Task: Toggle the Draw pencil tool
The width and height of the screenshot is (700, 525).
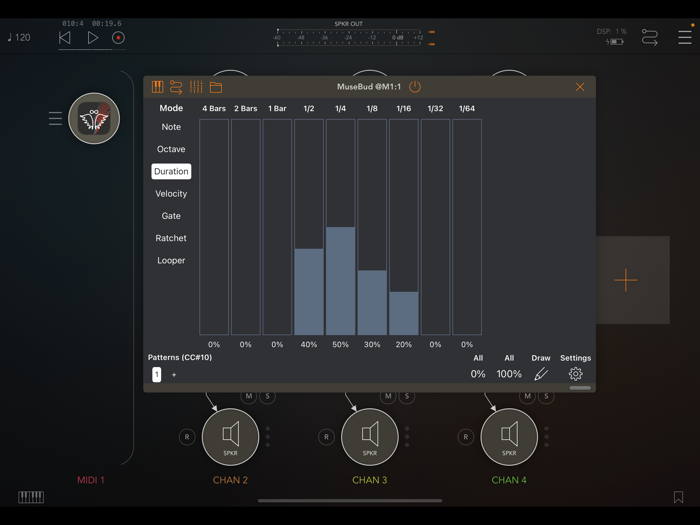Action: [x=541, y=374]
